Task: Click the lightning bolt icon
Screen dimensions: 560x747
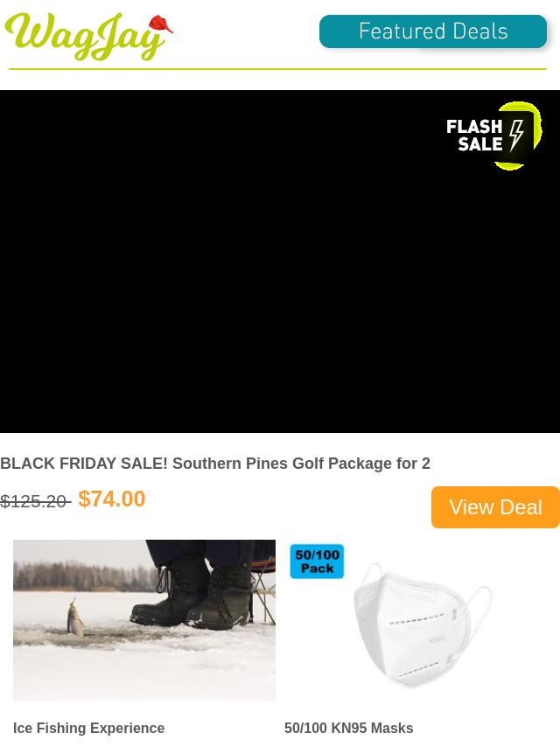Action: [x=515, y=136]
